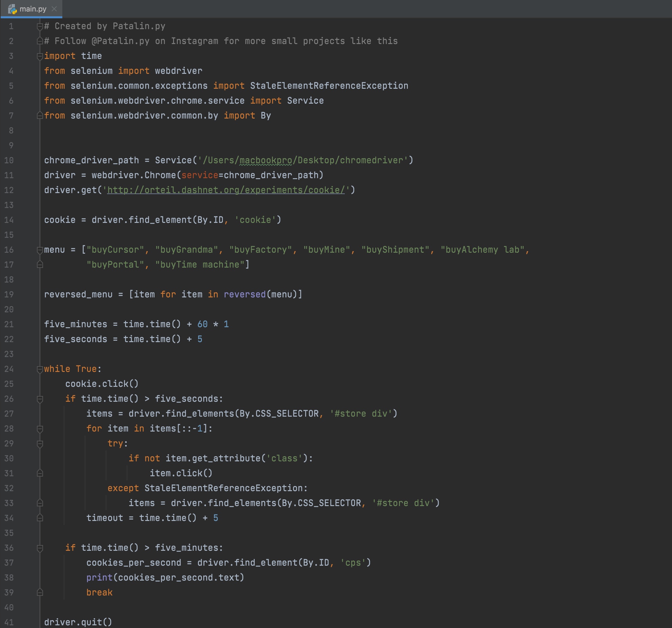The width and height of the screenshot is (672, 628).
Task: Collapse the try block fold marker on line 29
Action: click(40, 443)
